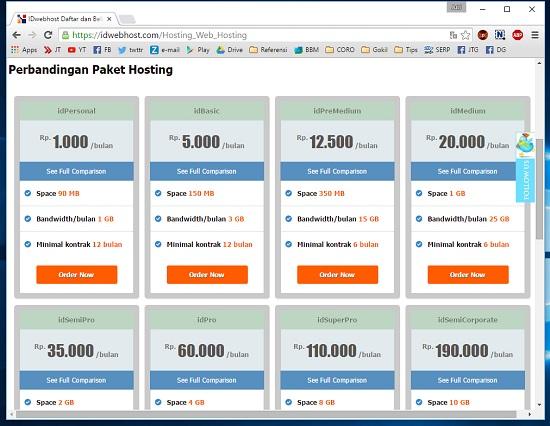Open the YT YouTube bookmark
This screenshot has height=426, width=550.
point(77,50)
